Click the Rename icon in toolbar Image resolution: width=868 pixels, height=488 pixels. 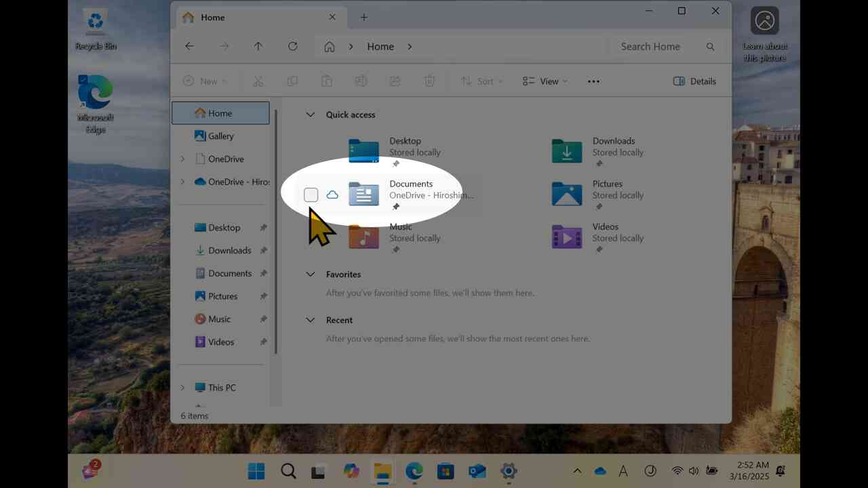click(361, 81)
